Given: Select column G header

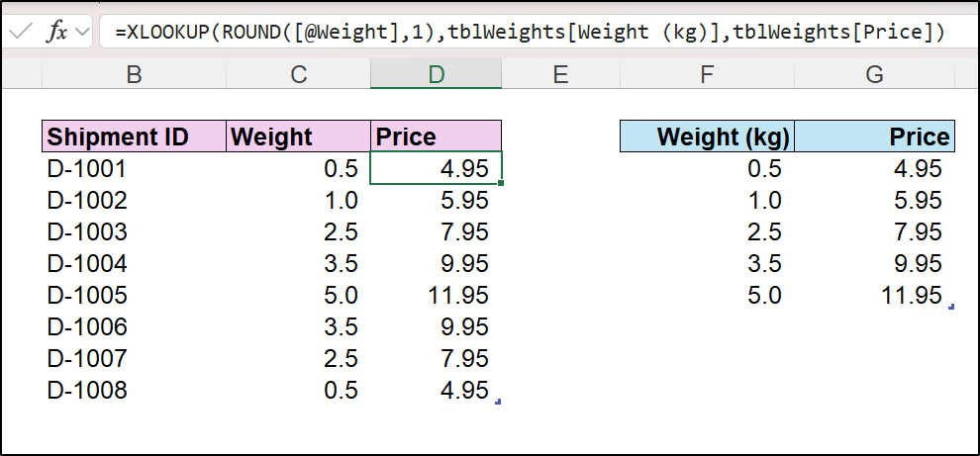Looking at the screenshot, I should pyautogui.click(x=874, y=75).
